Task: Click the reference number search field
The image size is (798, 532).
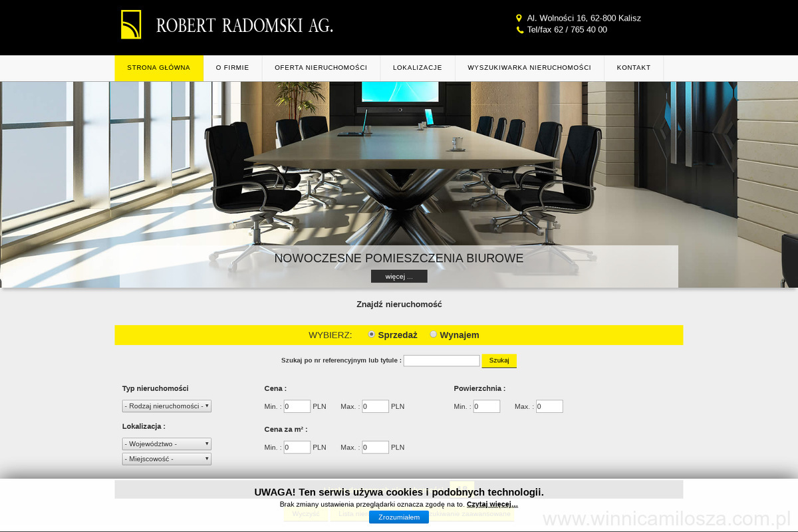Action: click(442, 360)
